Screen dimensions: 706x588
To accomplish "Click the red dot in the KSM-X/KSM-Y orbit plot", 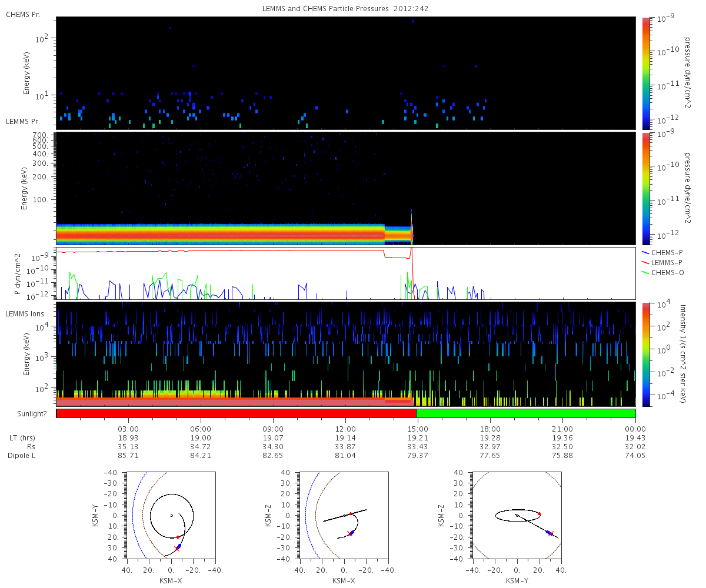I will (x=178, y=537).
